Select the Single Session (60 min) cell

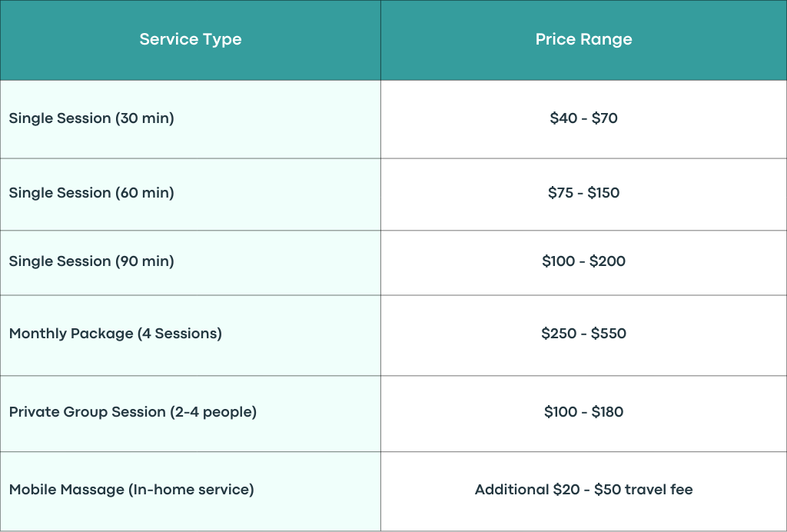pyautogui.click(x=191, y=195)
